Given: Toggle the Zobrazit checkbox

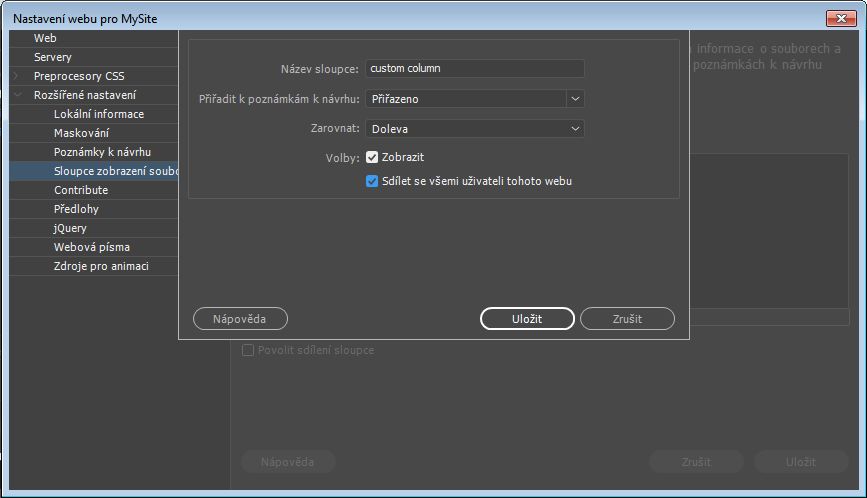Looking at the screenshot, I should point(372,158).
